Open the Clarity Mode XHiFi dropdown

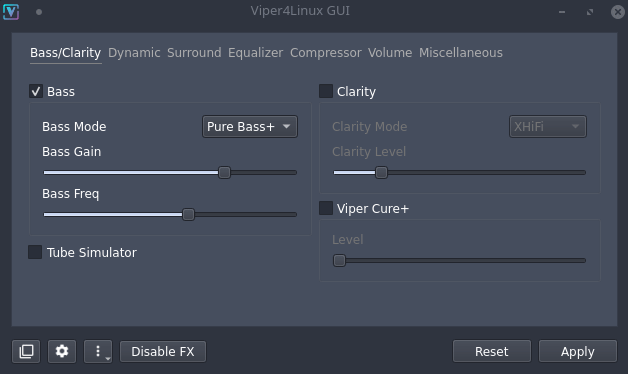[547, 127]
